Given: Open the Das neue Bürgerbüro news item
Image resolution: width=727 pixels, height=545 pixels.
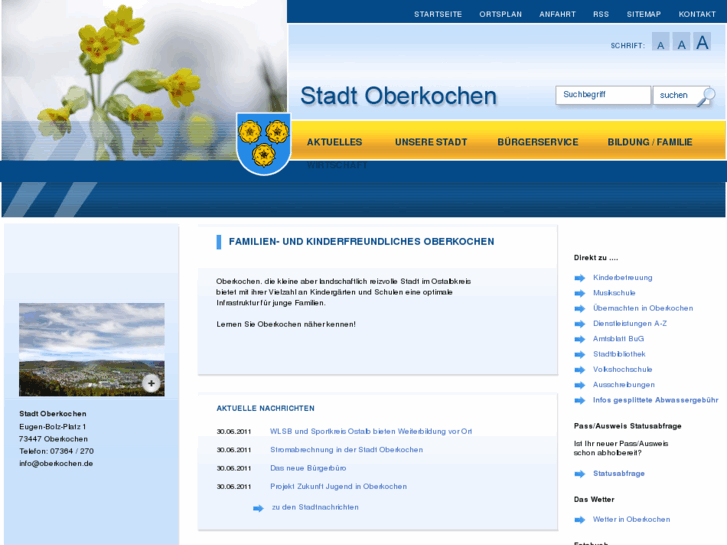Looking at the screenshot, I should click(x=308, y=468).
